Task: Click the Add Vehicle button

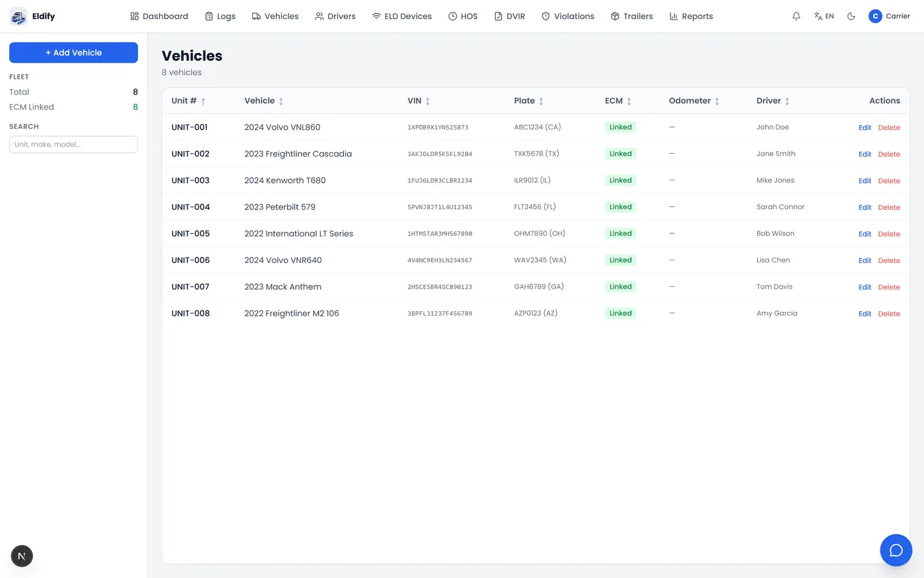Action: (x=73, y=53)
